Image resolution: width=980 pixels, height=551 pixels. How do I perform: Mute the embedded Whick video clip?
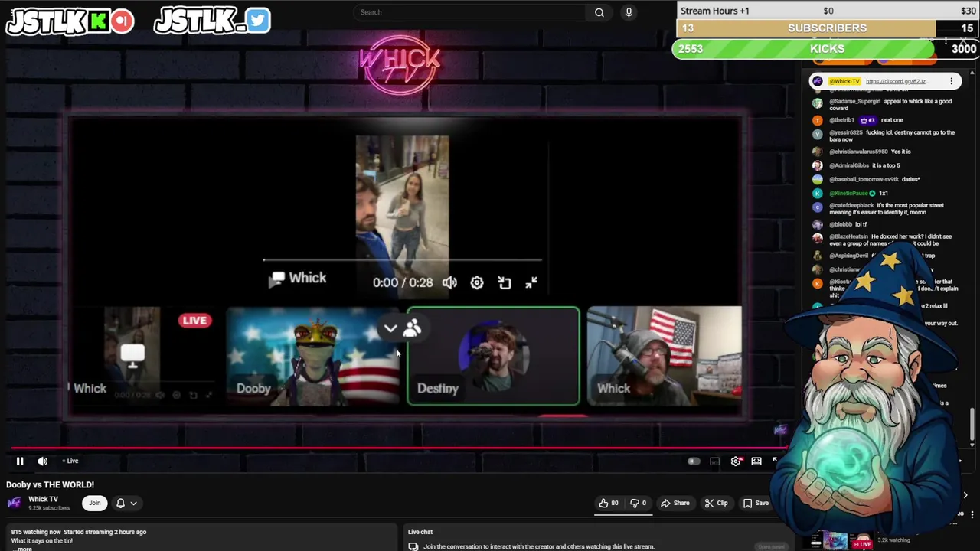tap(449, 282)
